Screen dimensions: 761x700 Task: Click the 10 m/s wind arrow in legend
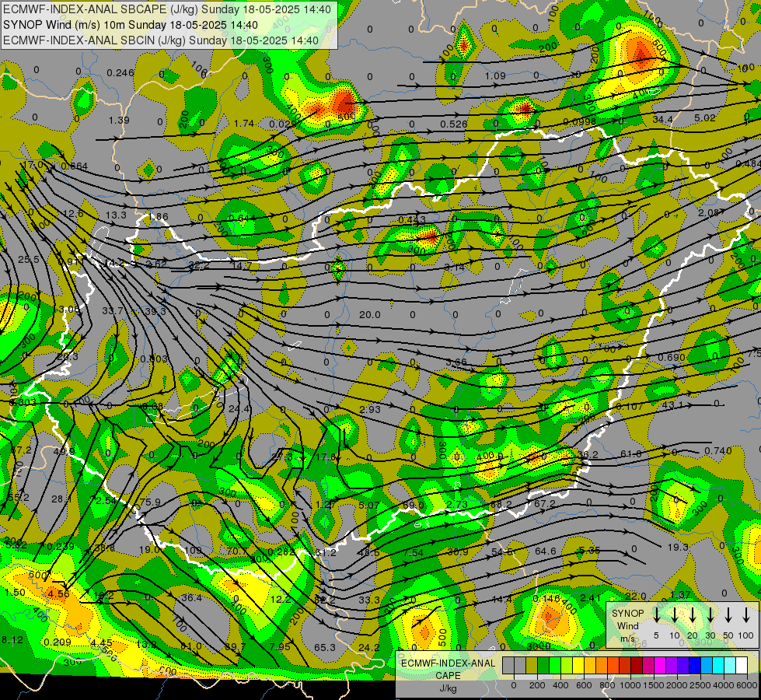click(x=674, y=615)
